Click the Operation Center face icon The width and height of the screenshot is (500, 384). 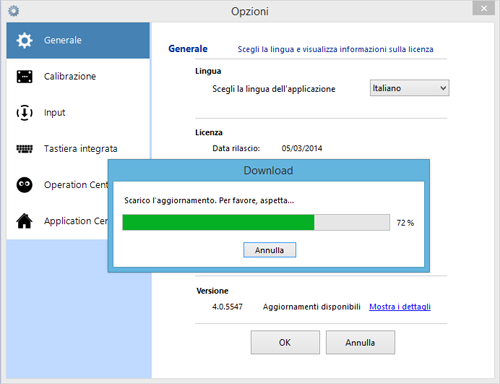[24, 185]
